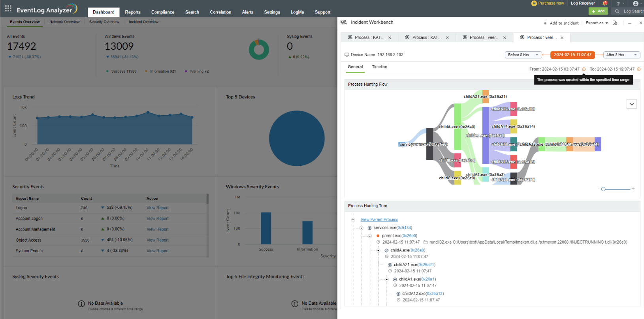The height and width of the screenshot is (319, 644).
Task: Switch to Incident Overview sub-tab
Action: (x=143, y=22)
